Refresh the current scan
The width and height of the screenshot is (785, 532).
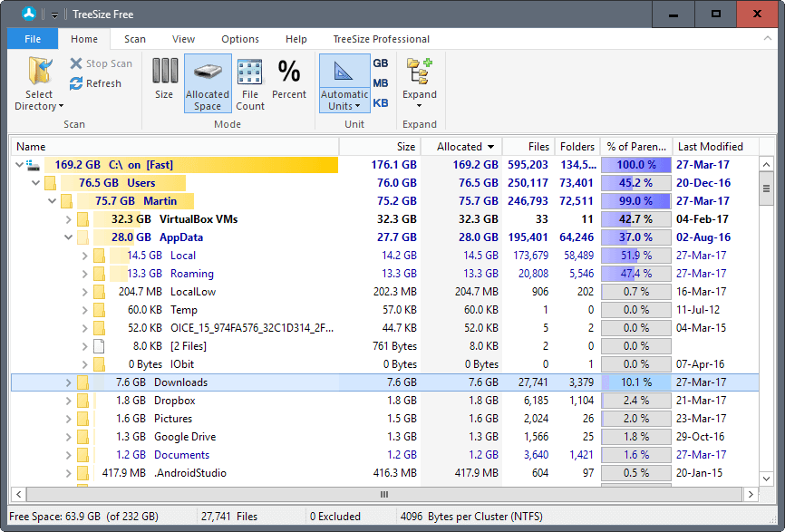pos(95,83)
